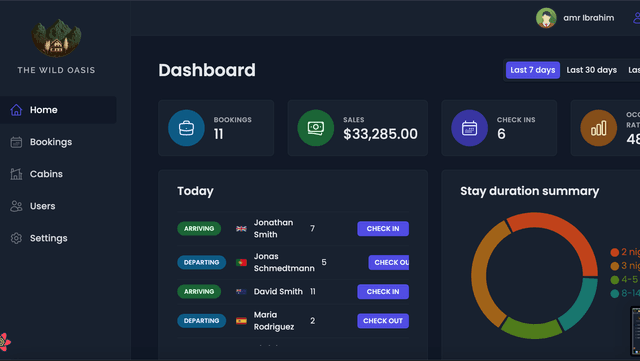Click the orange 3 nights legend dot

[615, 266]
